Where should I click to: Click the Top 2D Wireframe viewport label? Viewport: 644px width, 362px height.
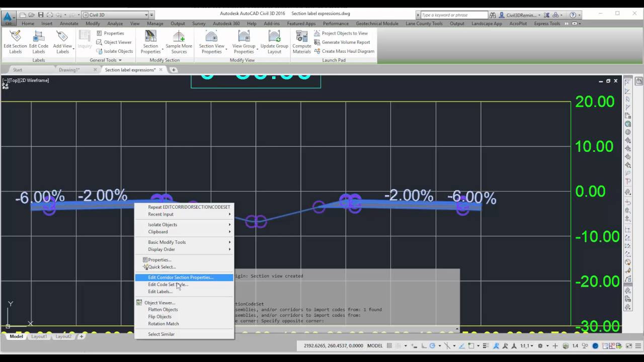tap(26, 80)
